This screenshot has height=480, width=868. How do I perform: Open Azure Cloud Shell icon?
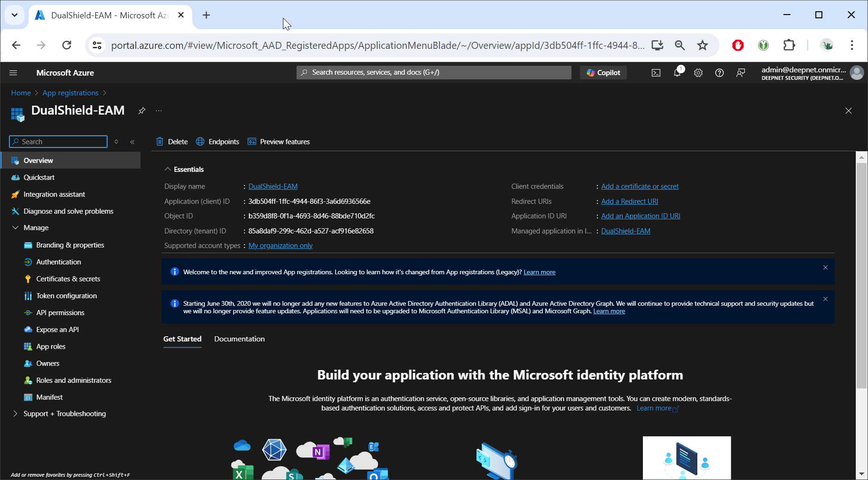(x=656, y=73)
